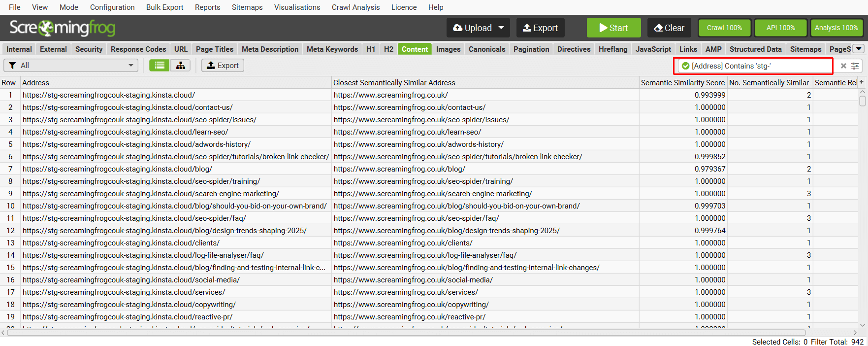The height and width of the screenshot is (346, 868).
Task: Click the 0.979367 similarity score cell
Action: (x=683, y=169)
